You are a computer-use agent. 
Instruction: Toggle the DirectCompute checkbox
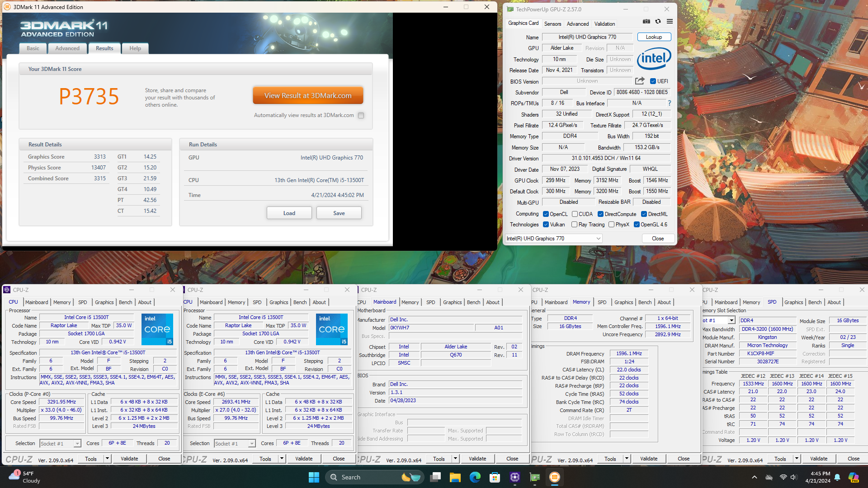click(x=600, y=214)
